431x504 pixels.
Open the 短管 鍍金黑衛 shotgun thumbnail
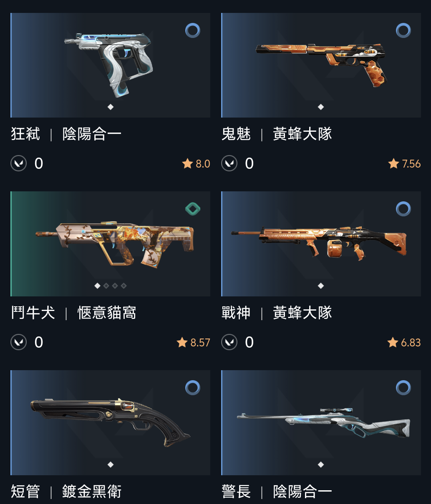(111, 423)
